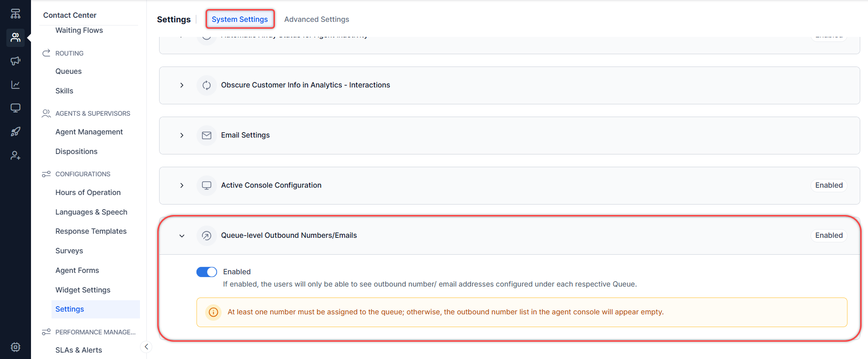Click the Email Settings envelope icon
The width and height of the screenshot is (868, 359).
[x=207, y=135]
